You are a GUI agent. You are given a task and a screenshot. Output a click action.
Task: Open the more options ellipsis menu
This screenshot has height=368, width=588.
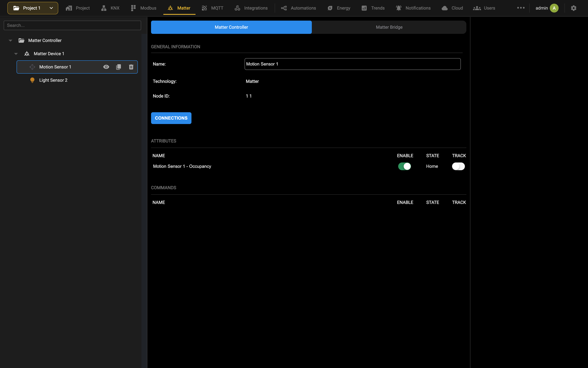(x=521, y=8)
